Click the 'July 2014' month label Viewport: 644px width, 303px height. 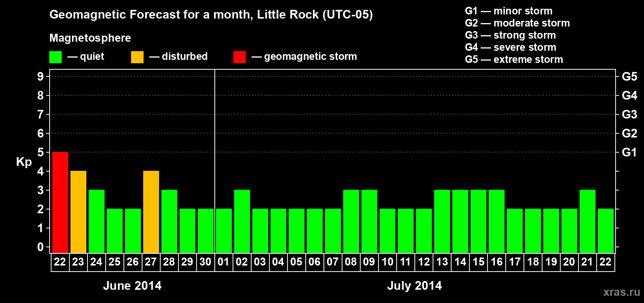414,286
